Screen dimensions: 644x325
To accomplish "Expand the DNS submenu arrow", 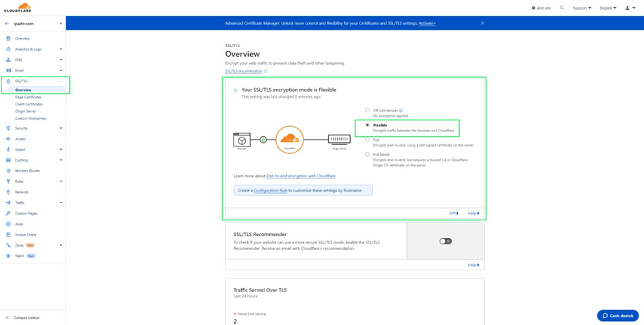I will pyautogui.click(x=61, y=60).
